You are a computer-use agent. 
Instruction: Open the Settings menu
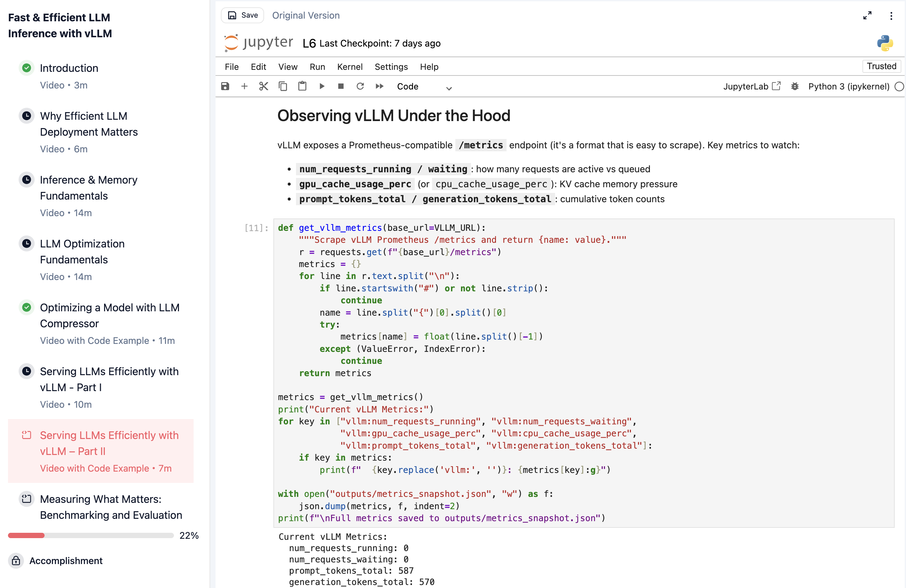(x=391, y=67)
